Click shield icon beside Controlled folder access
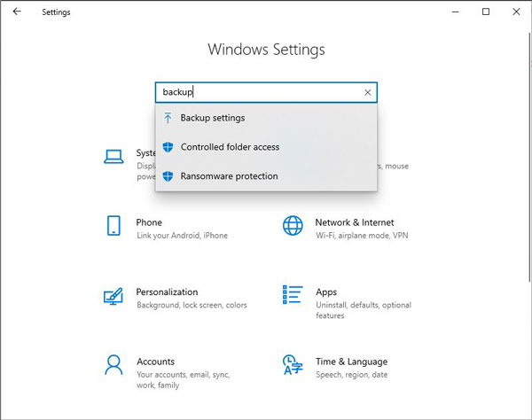Image resolution: width=532 pixels, height=420 pixels. pyautogui.click(x=168, y=147)
